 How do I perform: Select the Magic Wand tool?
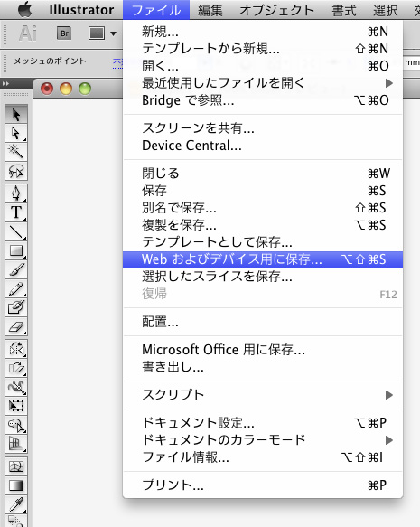point(16,152)
